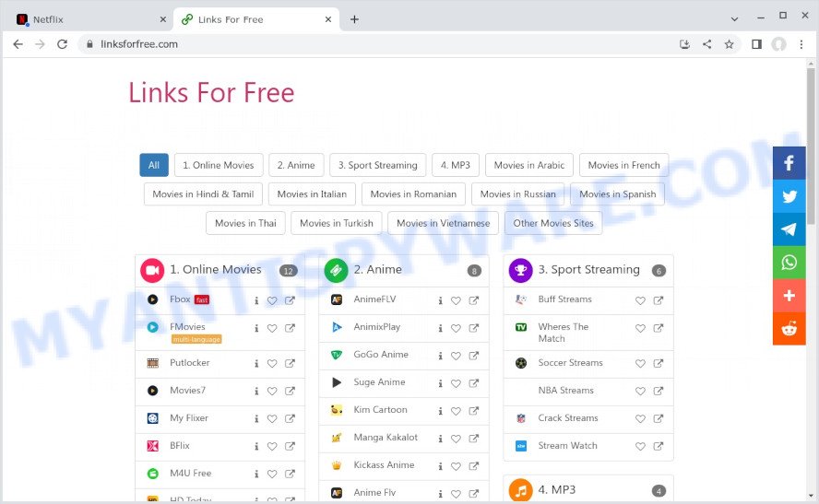
Task: Click the Sport Streaming trophy icon
Action: pyautogui.click(x=520, y=270)
